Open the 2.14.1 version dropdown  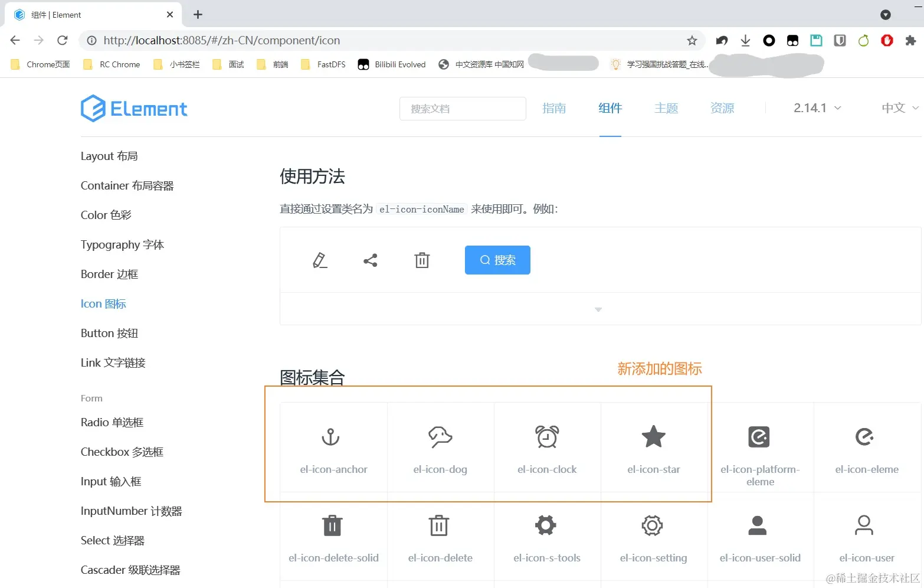point(816,108)
